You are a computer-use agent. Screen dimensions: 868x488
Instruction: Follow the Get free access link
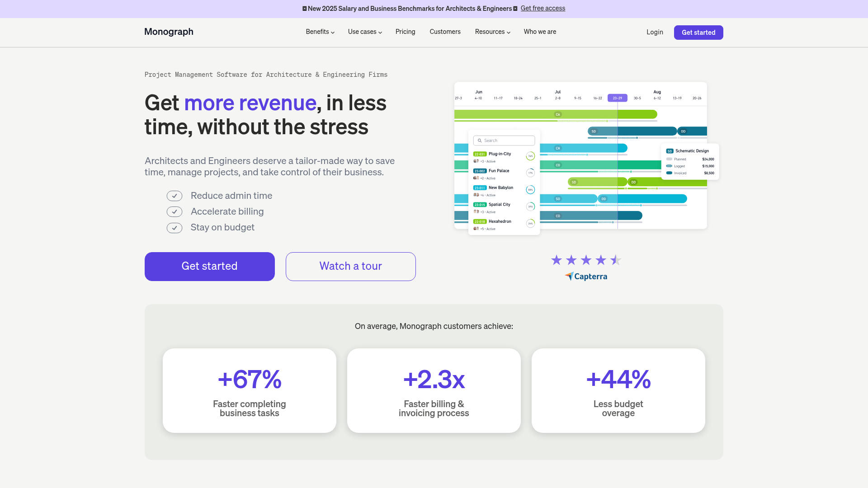pyautogui.click(x=542, y=8)
